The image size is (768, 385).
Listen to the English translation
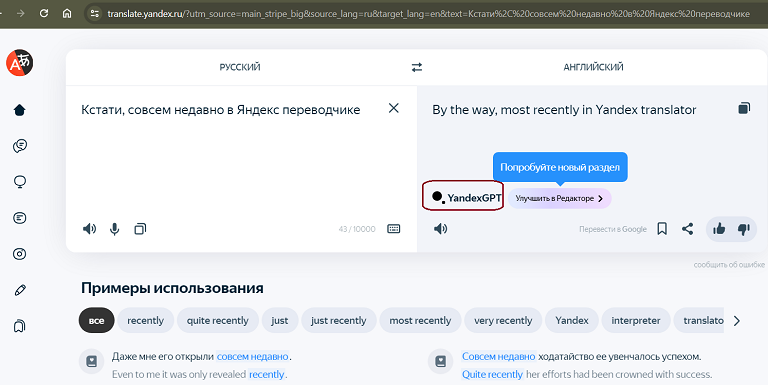tap(441, 229)
